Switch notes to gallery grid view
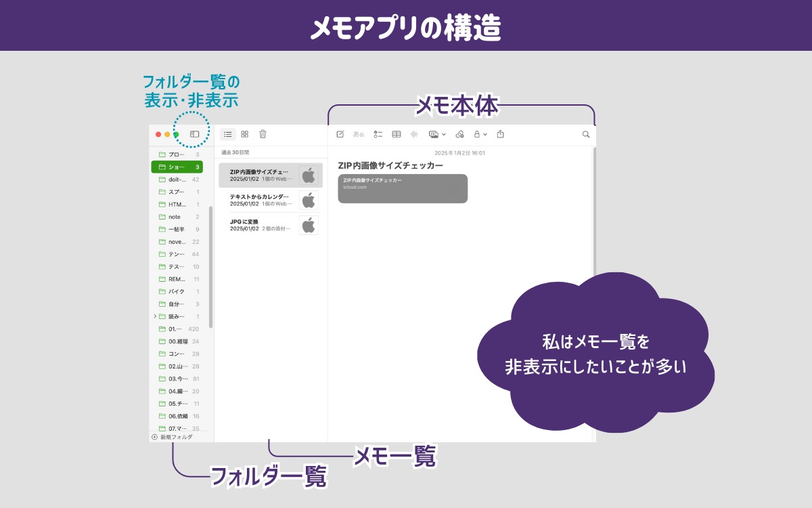Image resolution: width=812 pixels, height=508 pixels. [245, 134]
